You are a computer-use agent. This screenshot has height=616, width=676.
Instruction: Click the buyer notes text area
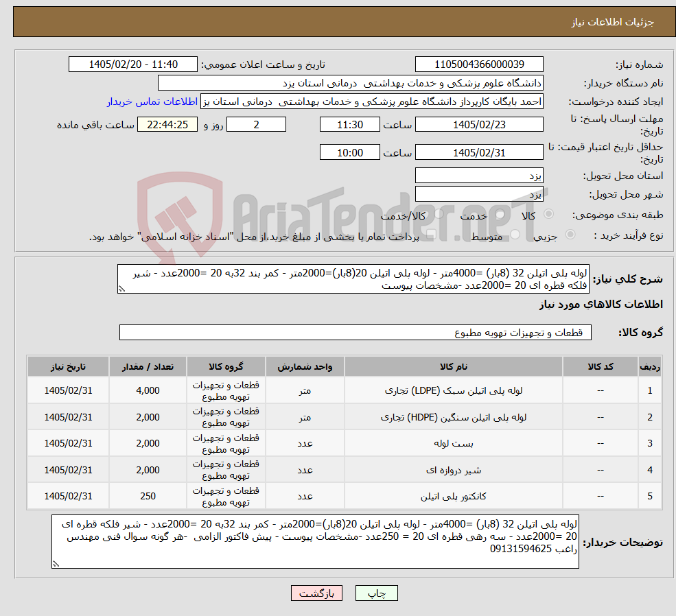(315, 541)
